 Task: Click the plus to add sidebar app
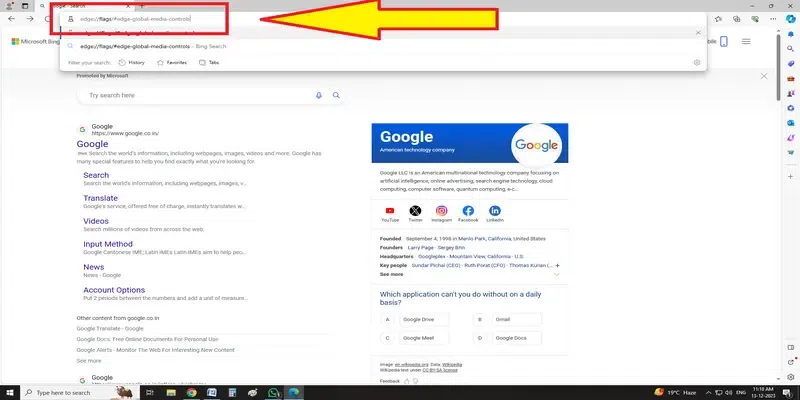pyautogui.click(x=791, y=177)
